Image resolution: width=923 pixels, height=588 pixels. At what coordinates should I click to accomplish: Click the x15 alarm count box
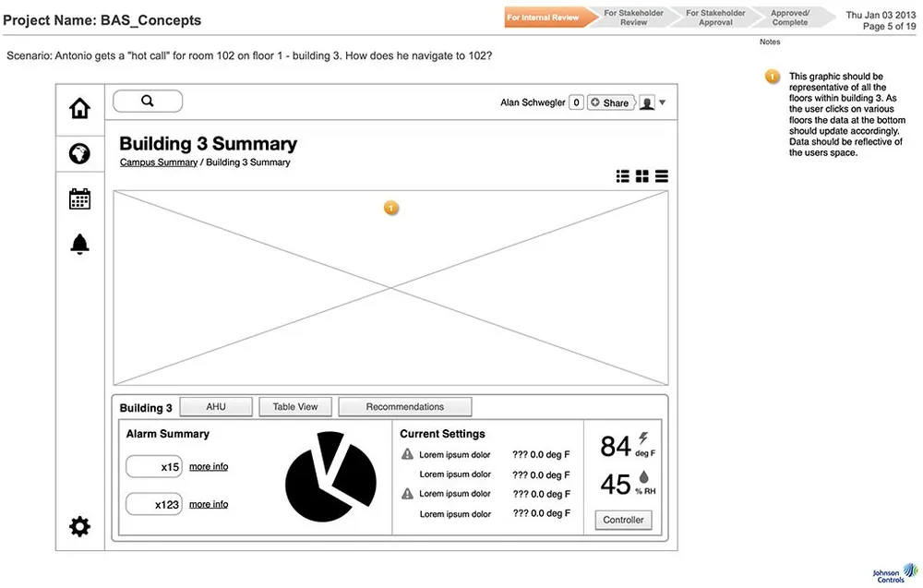coord(154,467)
